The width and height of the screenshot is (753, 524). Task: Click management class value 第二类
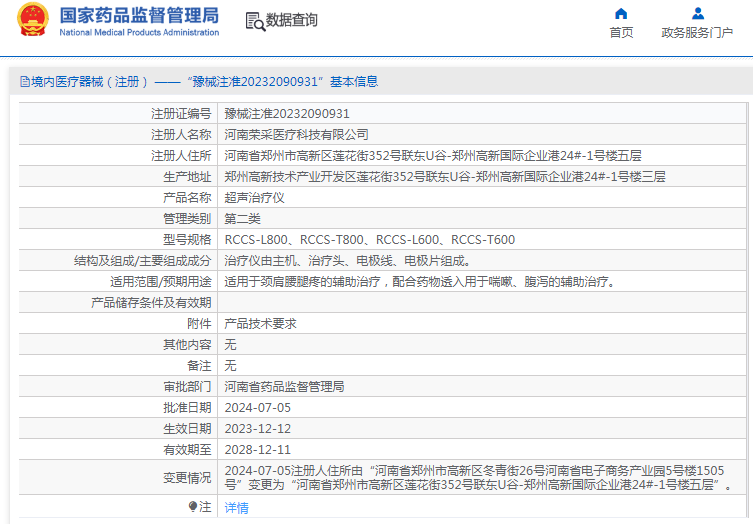coord(242,219)
